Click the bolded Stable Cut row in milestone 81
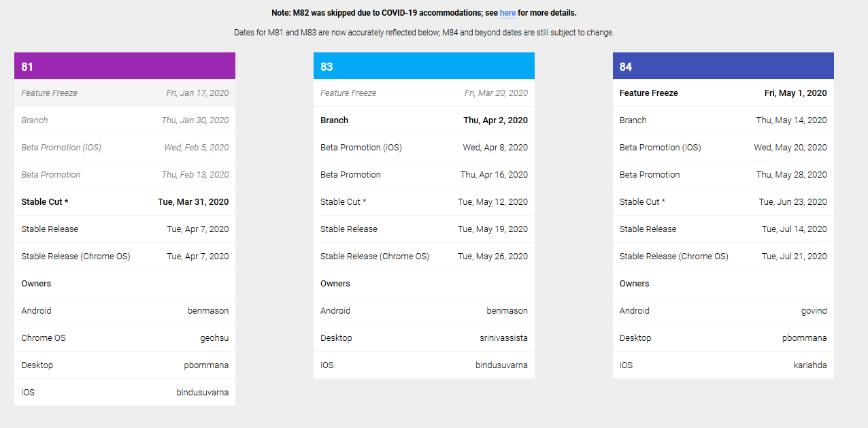The height and width of the screenshot is (428, 868). (x=124, y=201)
